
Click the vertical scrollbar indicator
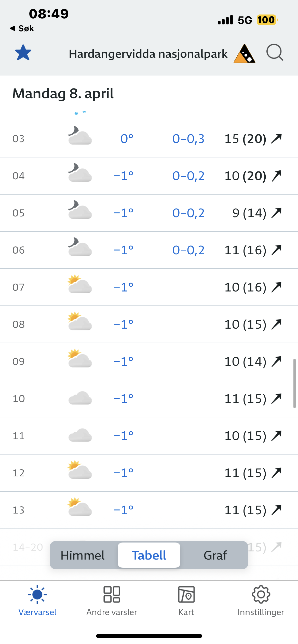294,383
